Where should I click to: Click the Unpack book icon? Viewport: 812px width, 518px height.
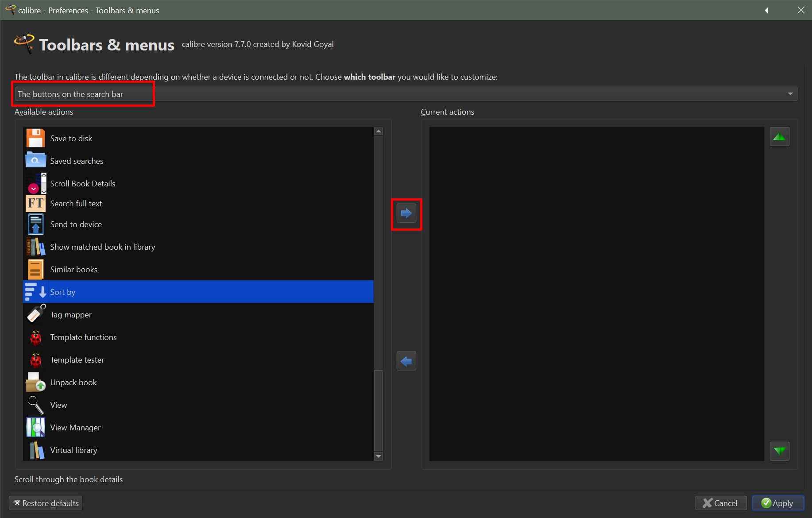point(35,382)
